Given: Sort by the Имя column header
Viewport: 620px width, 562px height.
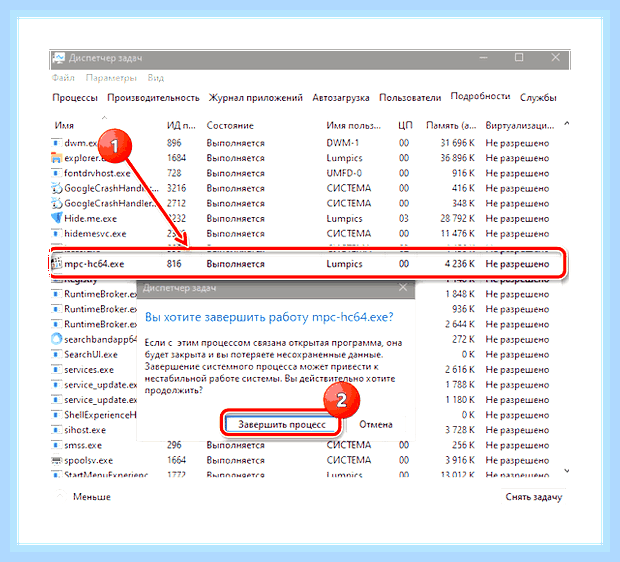Looking at the screenshot, I should (x=64, y=125).
